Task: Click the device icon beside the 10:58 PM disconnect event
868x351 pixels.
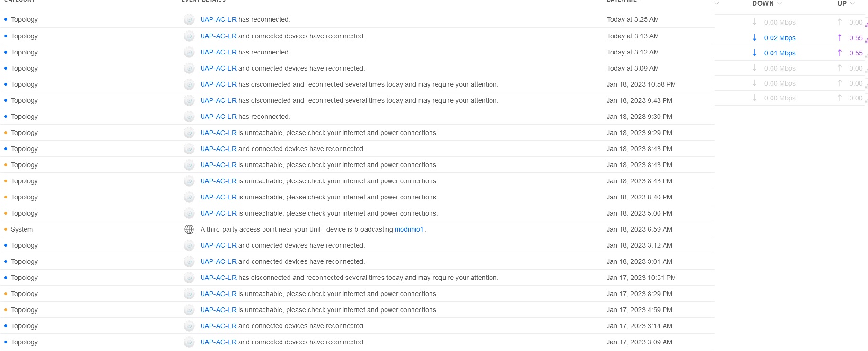Action: click(189, 84)
